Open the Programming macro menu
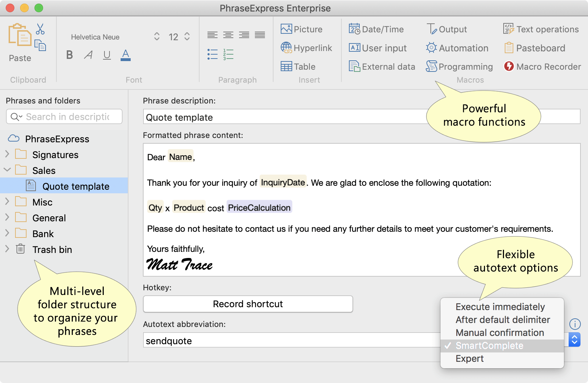The image size is (588, 383). tap(459, 66)
